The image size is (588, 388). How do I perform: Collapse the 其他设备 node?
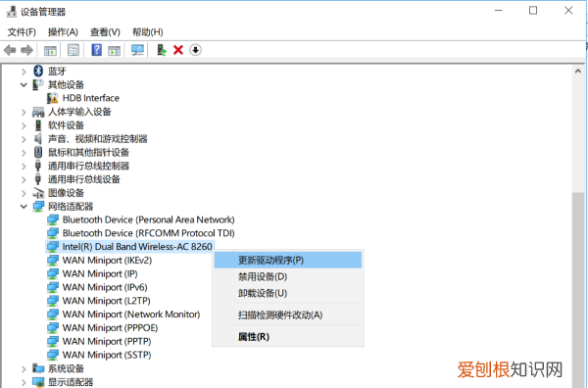coord(24,84)
